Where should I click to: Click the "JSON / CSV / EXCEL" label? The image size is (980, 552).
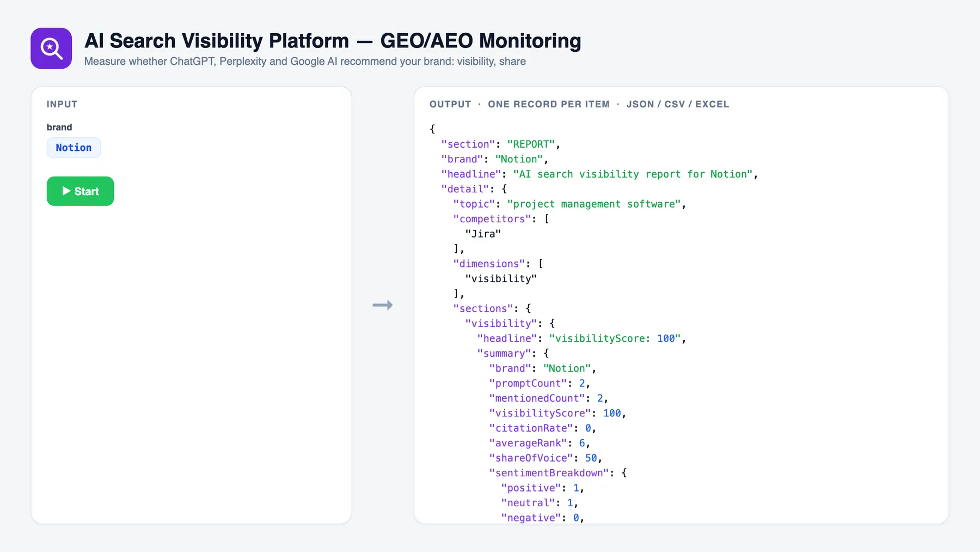pos(677,104)
